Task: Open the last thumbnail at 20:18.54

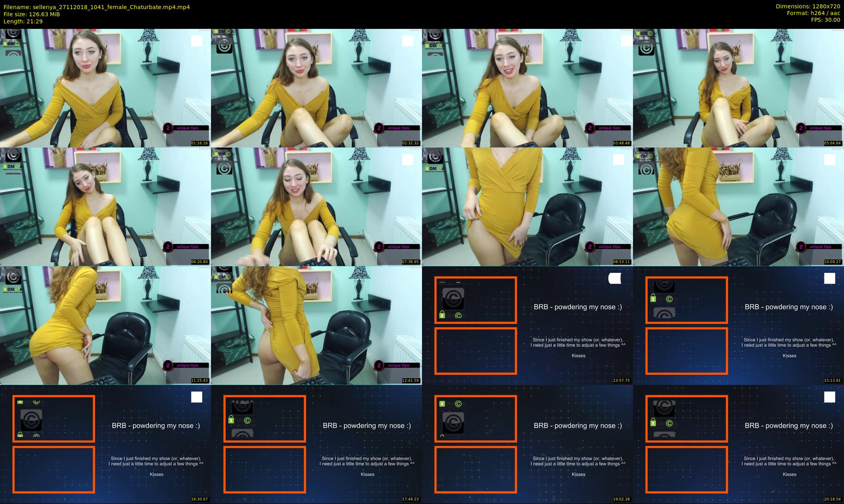Action: pos(738,444)
